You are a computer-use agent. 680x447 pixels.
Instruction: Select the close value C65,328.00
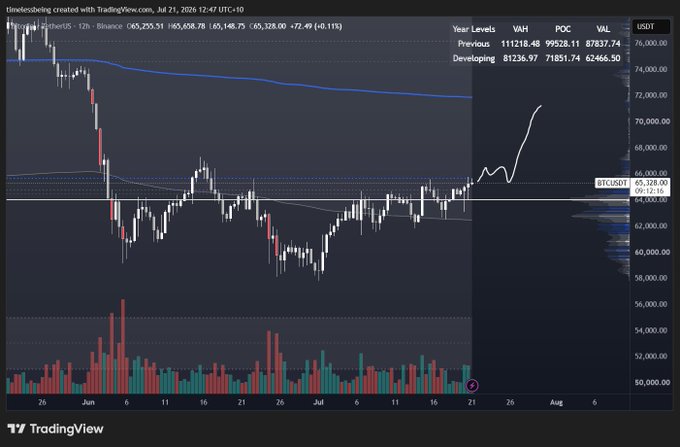(x=268, y=26)
